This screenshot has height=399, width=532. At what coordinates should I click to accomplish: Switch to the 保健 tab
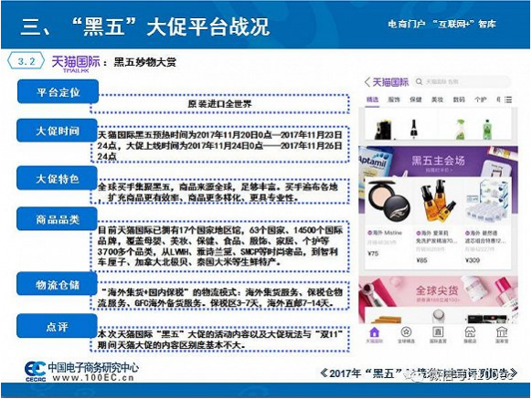[x=416, y=100]
